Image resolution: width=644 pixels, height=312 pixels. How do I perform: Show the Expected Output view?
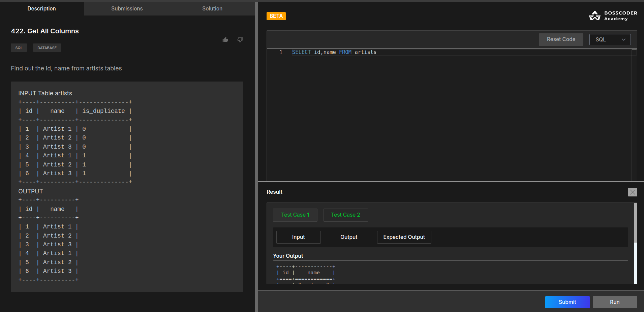(x=404, y=237)
